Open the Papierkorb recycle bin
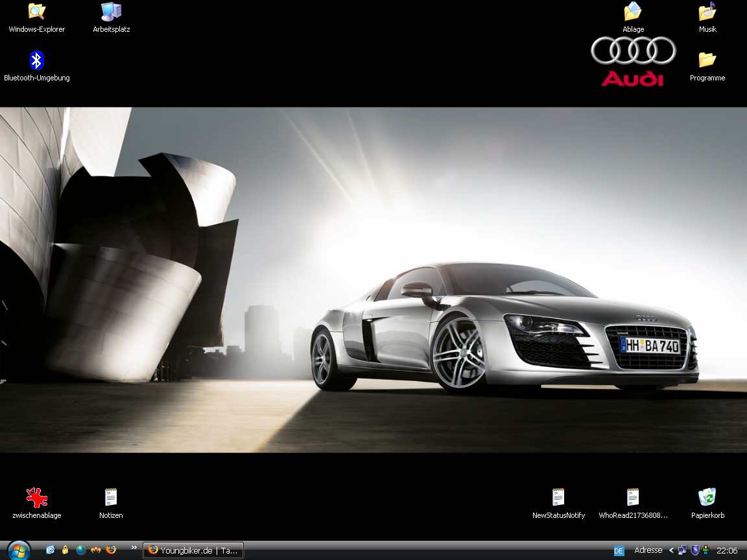This screenshot has width=747, height=560. [707, 503]
